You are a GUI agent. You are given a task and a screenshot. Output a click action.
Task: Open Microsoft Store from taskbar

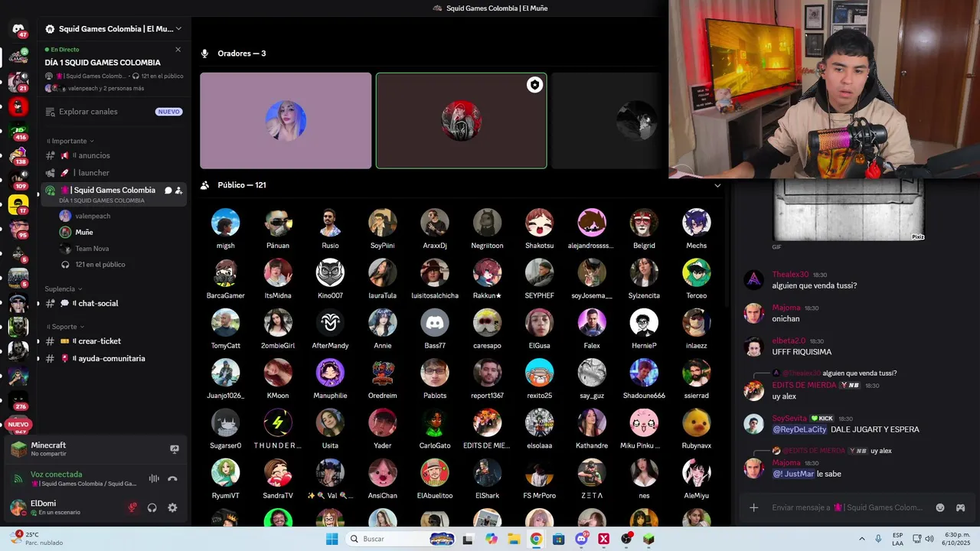[x=558, y=539]
